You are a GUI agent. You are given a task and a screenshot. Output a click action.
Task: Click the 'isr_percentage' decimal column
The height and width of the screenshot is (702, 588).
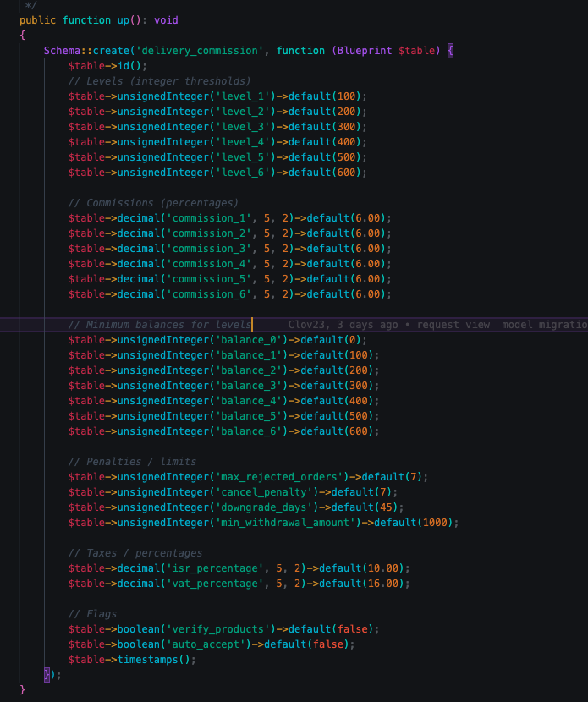(x=215, y=568)
